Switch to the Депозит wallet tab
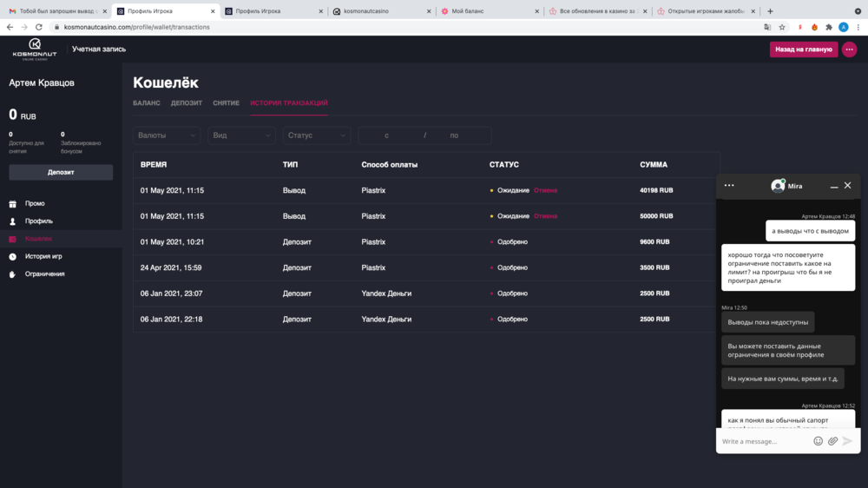The image size is (868, 488). (187, 103)
